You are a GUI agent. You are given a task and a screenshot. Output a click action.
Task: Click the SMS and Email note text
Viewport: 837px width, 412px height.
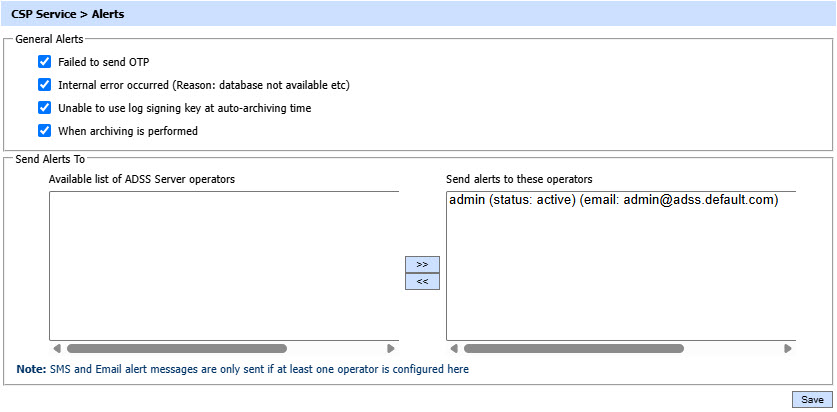258,369
